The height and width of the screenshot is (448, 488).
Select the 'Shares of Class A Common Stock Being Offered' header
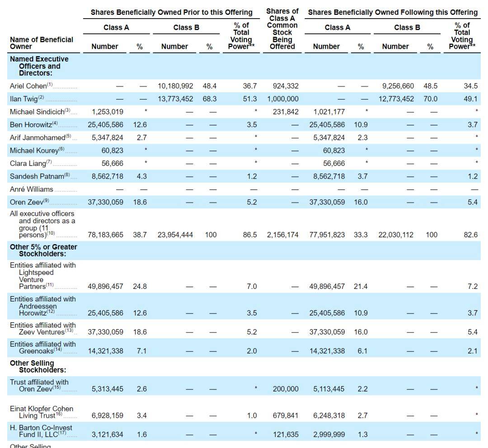pos(282,29)
